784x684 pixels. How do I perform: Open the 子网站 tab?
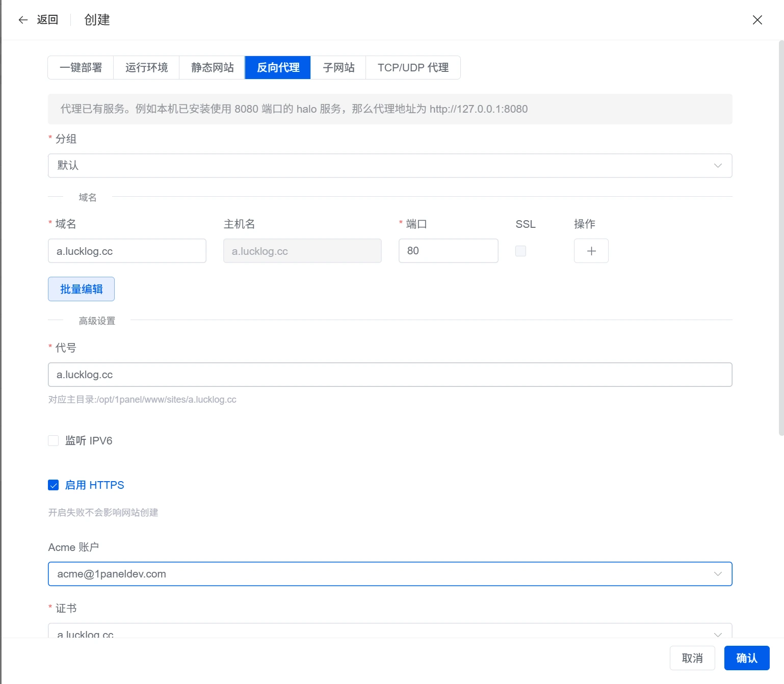pyautogui.click(x=338, y=67)
